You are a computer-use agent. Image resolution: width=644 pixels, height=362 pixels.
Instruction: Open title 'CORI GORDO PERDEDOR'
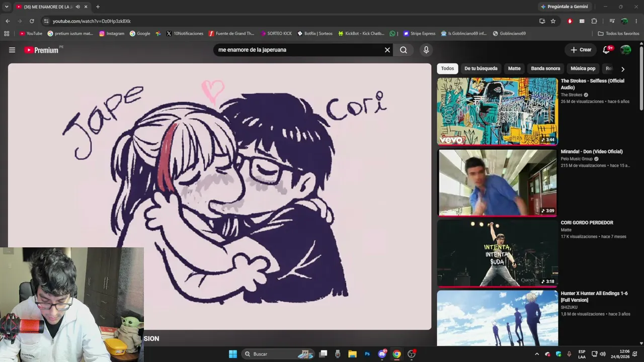click(587, 223)
